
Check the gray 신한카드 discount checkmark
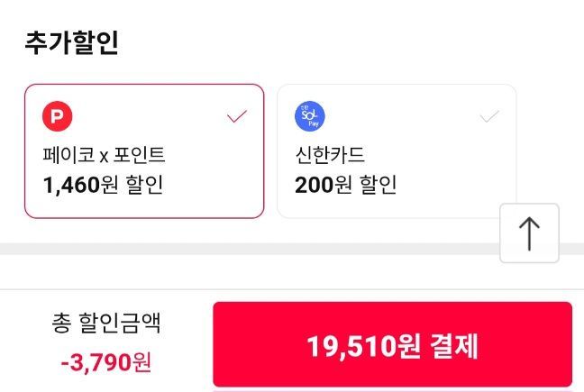click(x=489, y=116)
